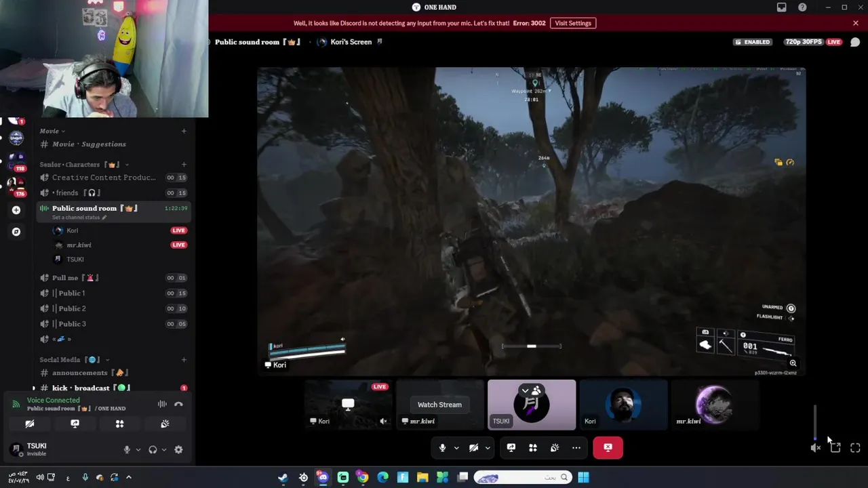Image resolution: width=868 pixels, height=488 pixels.
Task: Collapse the Movie category
Action: pyautogui.click(x=52, y=131)
